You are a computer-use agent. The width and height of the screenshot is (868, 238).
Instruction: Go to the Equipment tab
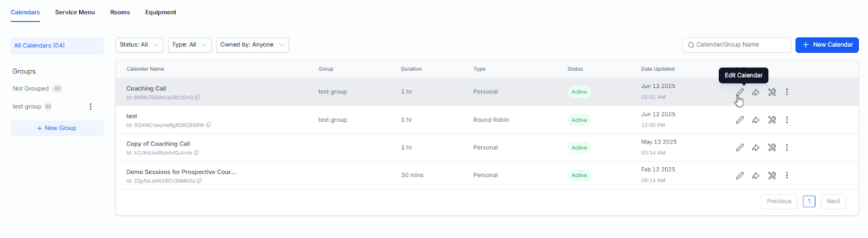tap(161, 12)
